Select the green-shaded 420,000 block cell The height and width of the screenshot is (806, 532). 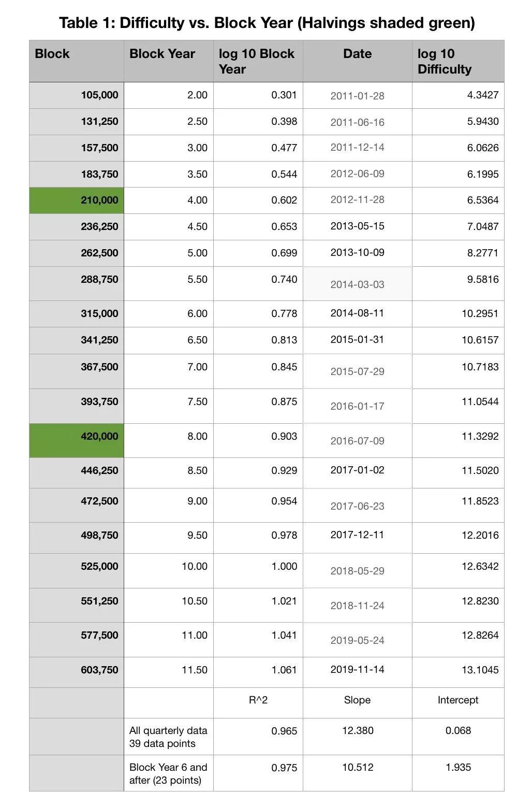point(77,440)
